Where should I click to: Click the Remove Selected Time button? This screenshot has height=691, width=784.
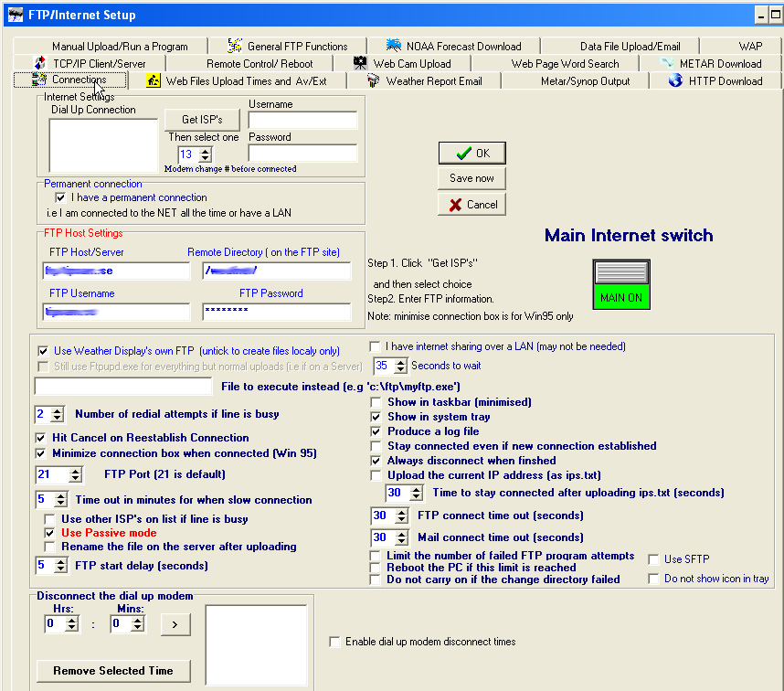(113, 671)
